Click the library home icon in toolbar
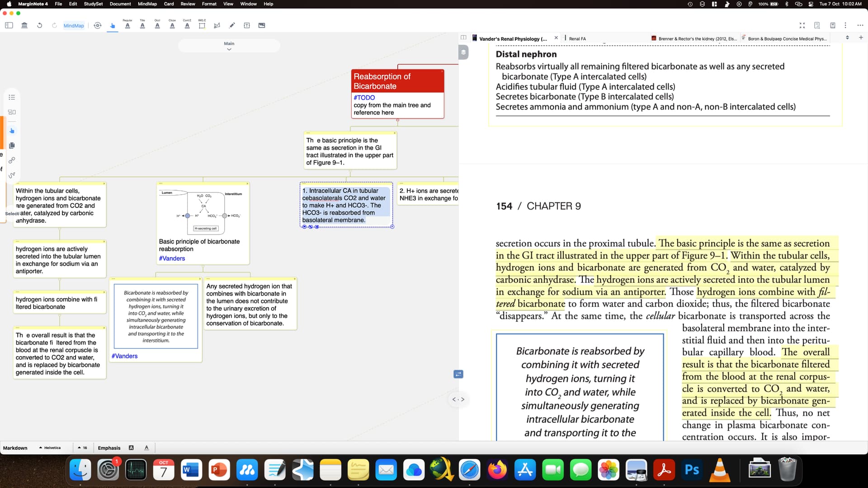 (x=24, y=25)
